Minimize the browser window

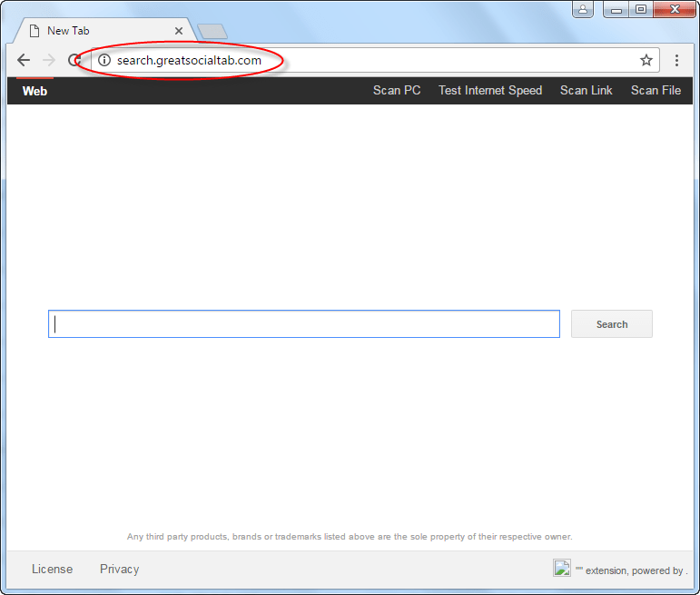pos(616,9)
